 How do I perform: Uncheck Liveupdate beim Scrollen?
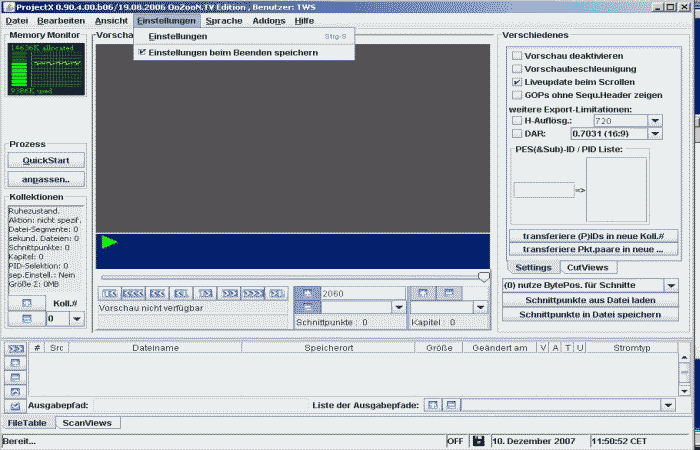point(517,82)
